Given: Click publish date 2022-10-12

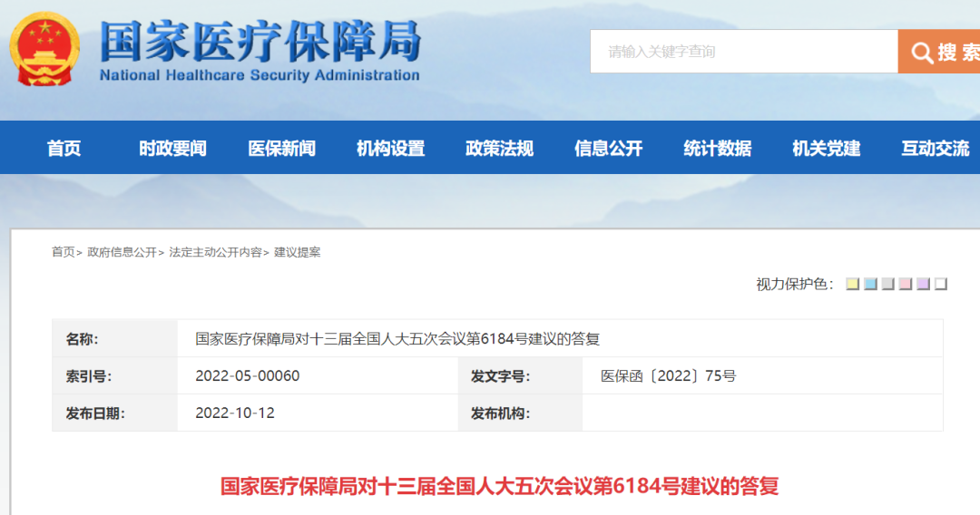Looking at the screenshot, I should (x=235, y=413).
